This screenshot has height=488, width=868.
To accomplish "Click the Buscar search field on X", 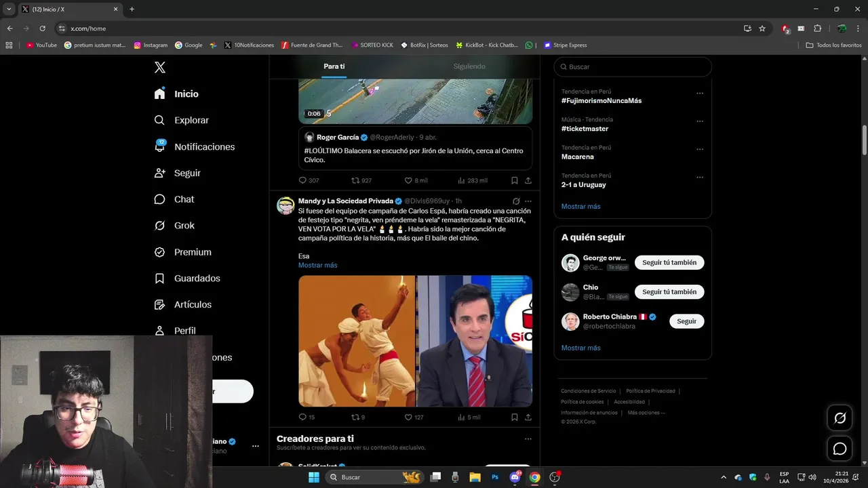I will click(633, 66).
